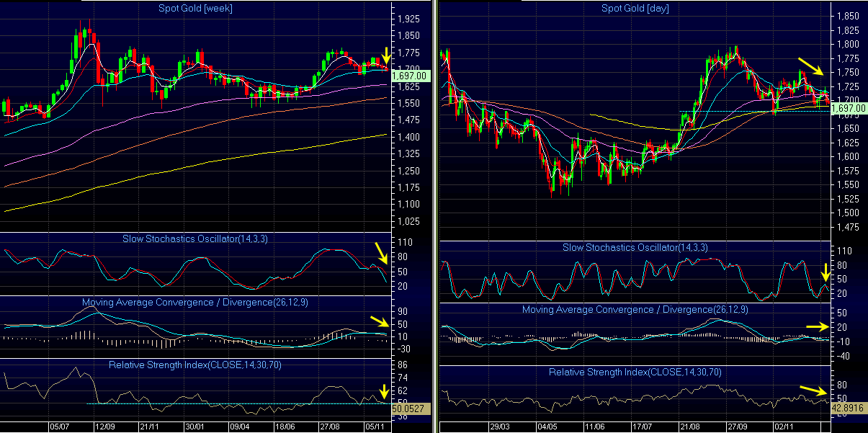Click yellow arrow in weekly RSI panel

coord(381,393)
